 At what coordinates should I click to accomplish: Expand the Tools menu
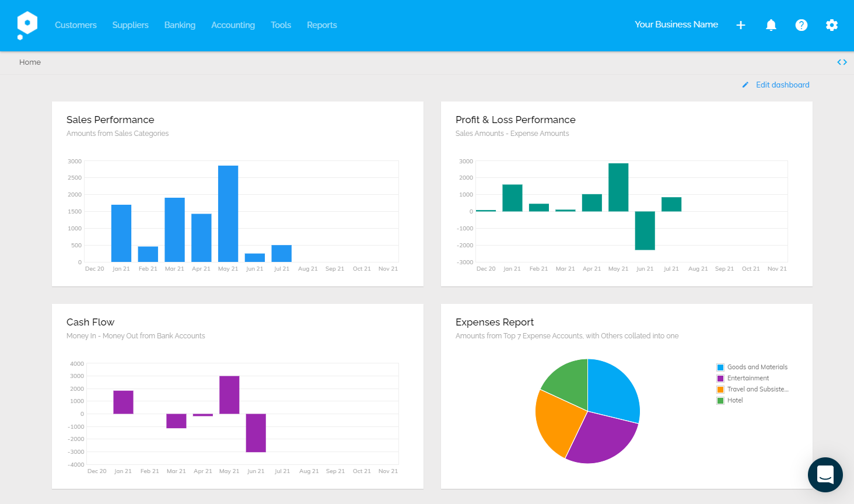coord(281,25)
